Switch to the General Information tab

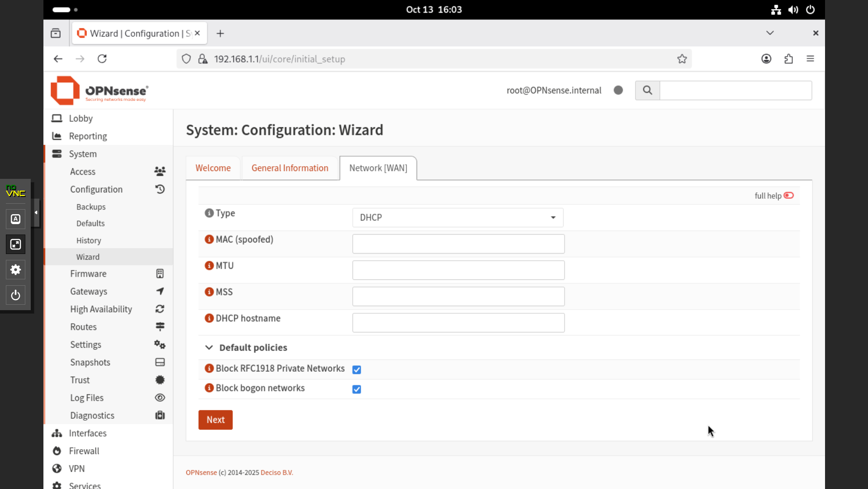point(289,168)
